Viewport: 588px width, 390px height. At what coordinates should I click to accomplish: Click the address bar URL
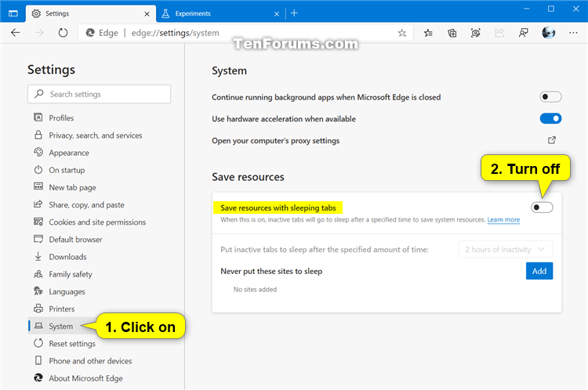pos(175,33)
